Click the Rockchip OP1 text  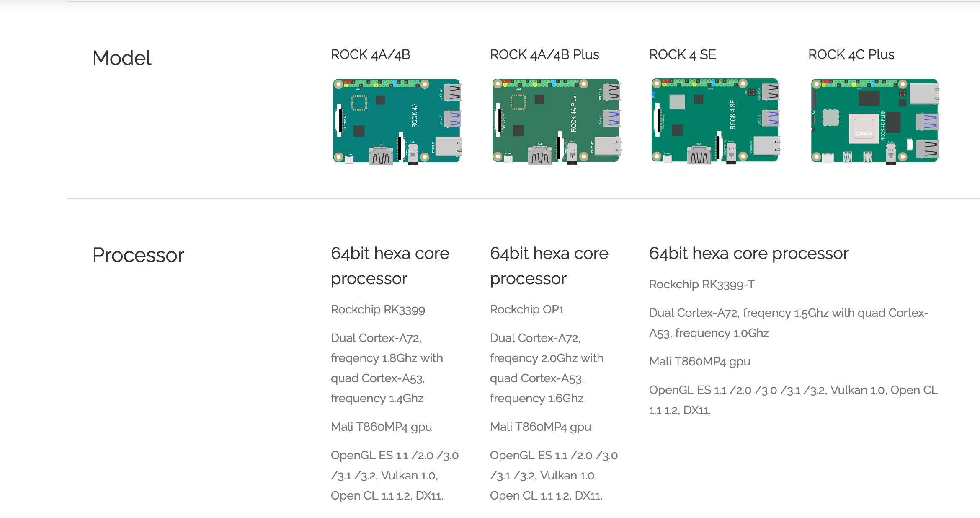(x=527, y=310)
